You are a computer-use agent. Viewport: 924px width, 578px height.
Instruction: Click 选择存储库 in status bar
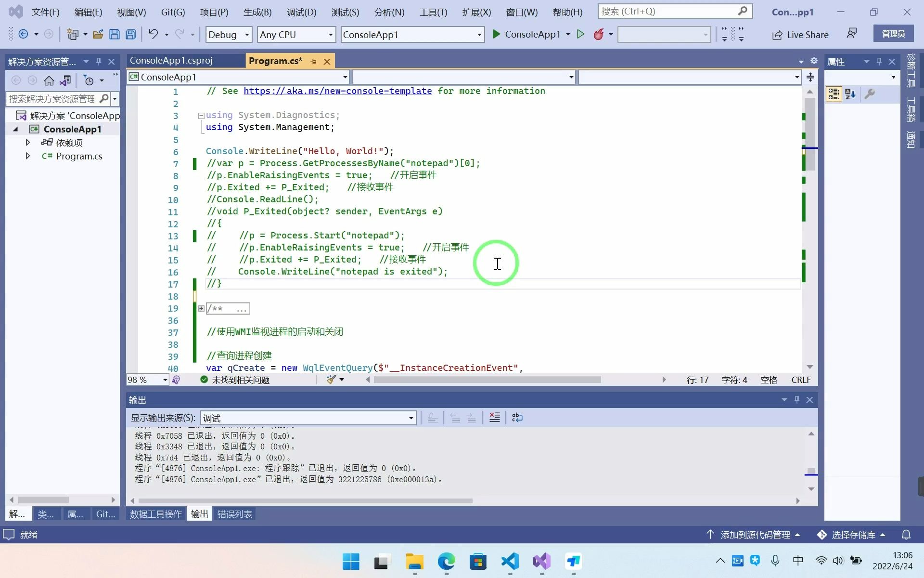(852, 535)
